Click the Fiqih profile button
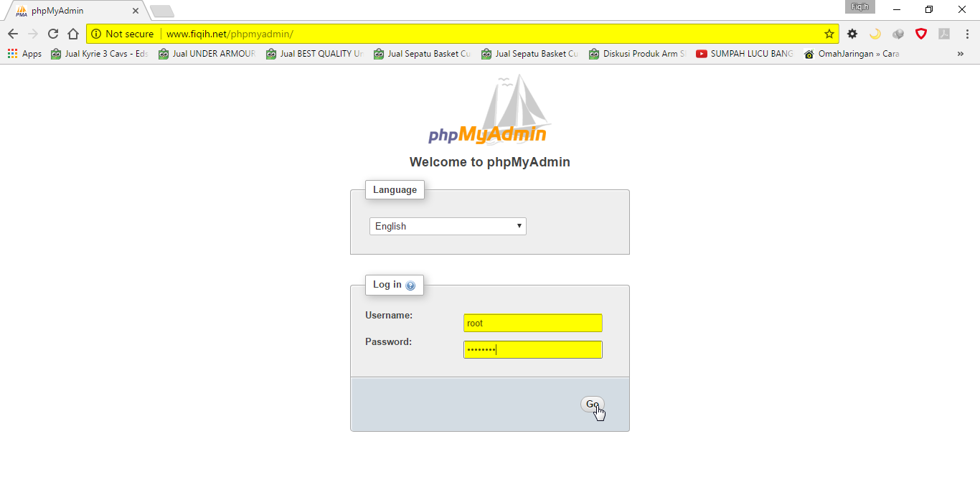Screen dimensions: 980x477 click(860, 6)
